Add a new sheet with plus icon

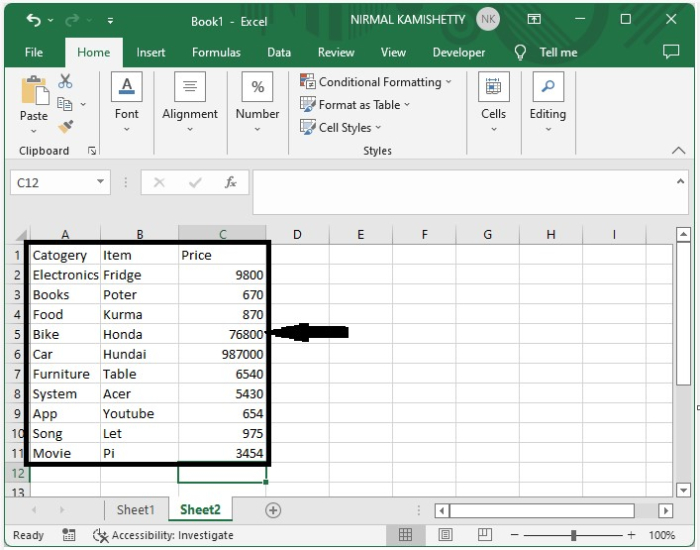coord(273,510)
